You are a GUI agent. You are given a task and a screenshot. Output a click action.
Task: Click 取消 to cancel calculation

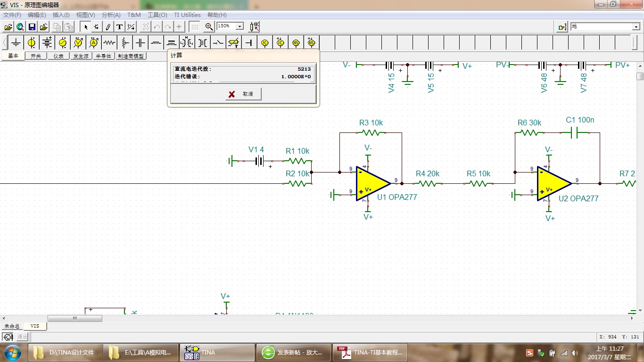point(243,94)
